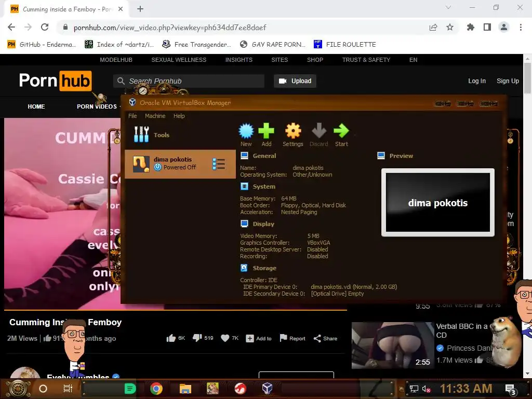Click the Upload button

coord(295,81)
